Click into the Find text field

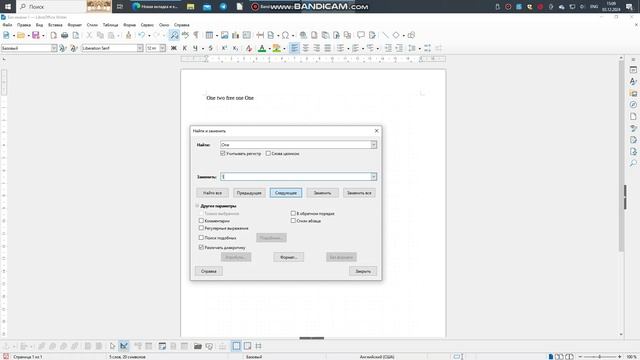[x=295, y=144]
